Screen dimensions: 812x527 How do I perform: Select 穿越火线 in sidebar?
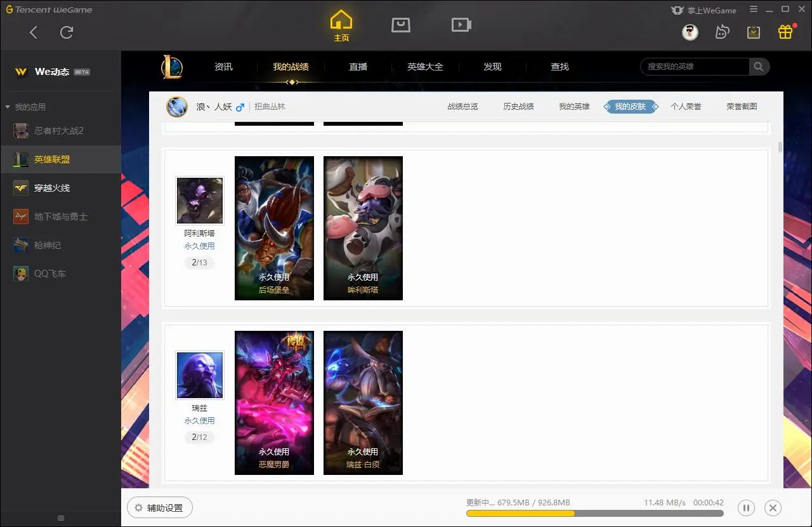[60, 188]
